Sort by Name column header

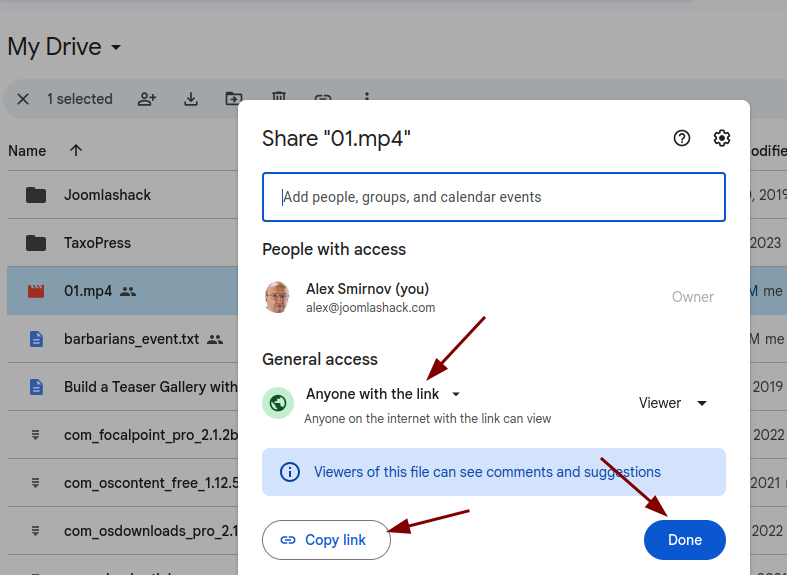point(27,151)
